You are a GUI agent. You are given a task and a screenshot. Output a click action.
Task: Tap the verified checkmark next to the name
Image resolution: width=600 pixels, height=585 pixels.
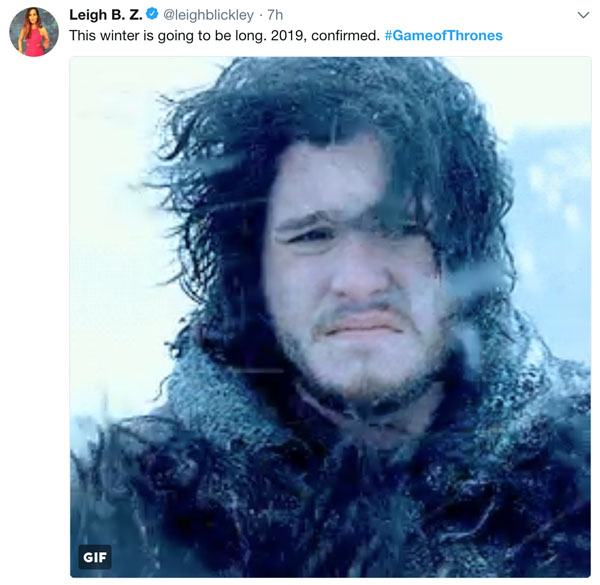(151, 15)
